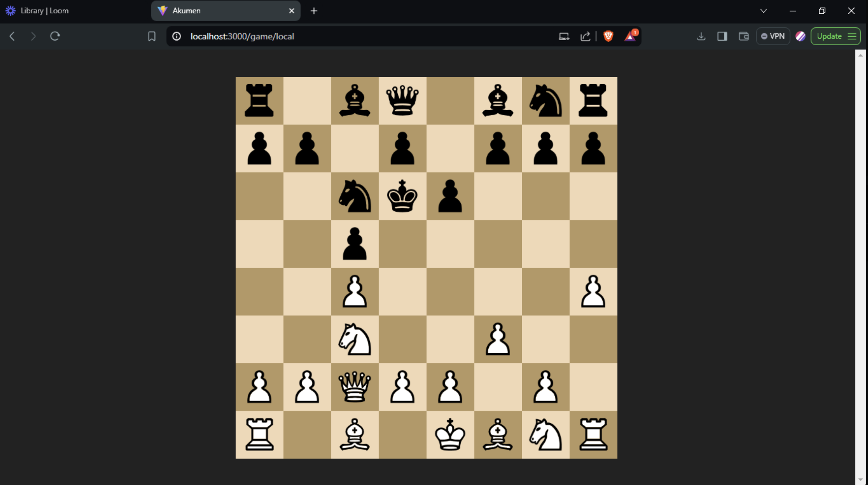This screenshot has width=868, height=485.
Task: Reload the page
Action: point(55,36)
